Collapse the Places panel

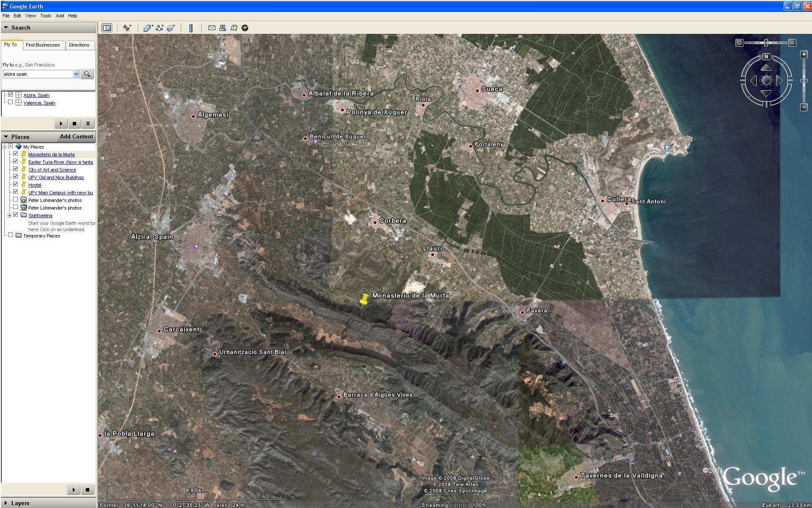(x=6, y=137)
